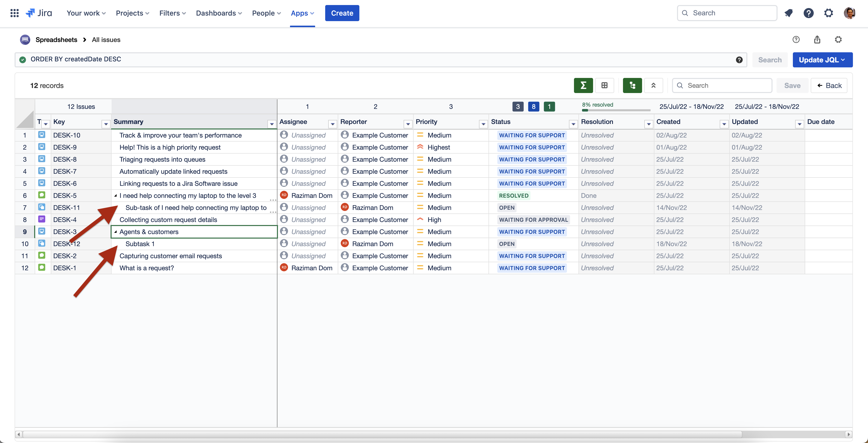The height and width of the screenshot is (443, 868).
Task: Toggle the hierarchy tree view icon
Action: (x=632, y=85)
